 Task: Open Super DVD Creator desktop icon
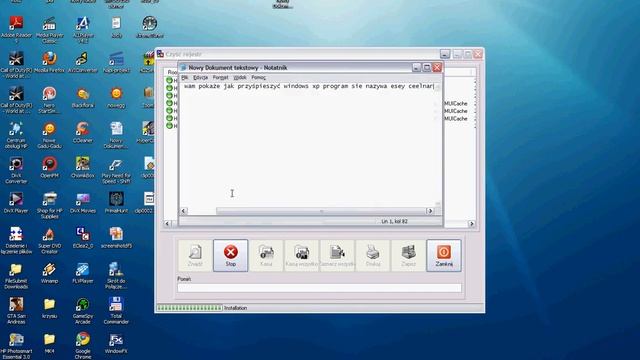point(49,240)
